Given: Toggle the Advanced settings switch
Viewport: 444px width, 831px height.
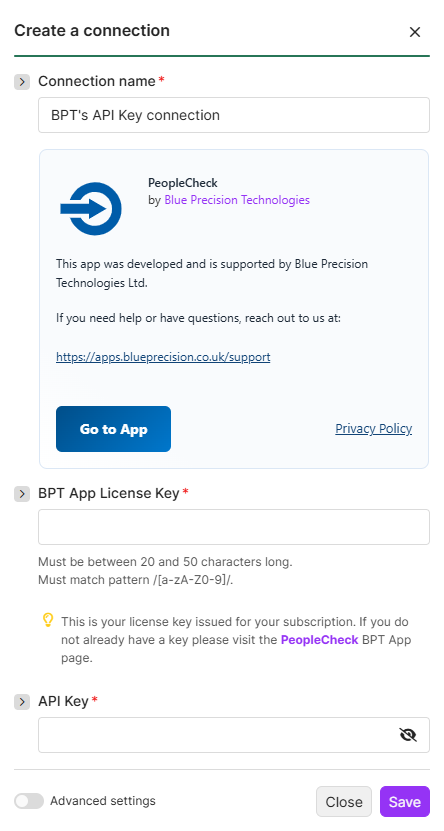Looking at the screenshot, I should [x=29, y=801].
